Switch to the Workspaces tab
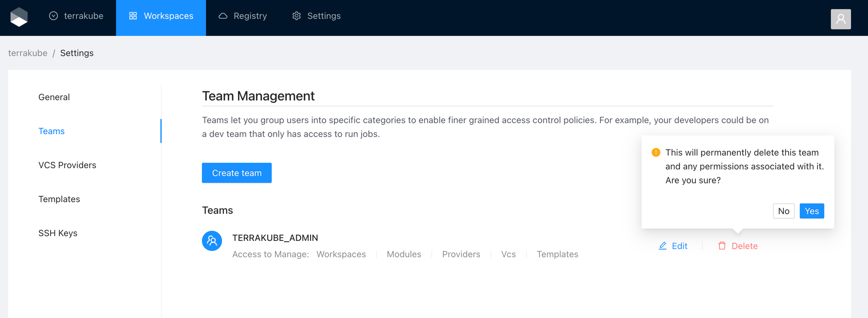The height and width of the screenshot is (318, 868). coord(161,17)
